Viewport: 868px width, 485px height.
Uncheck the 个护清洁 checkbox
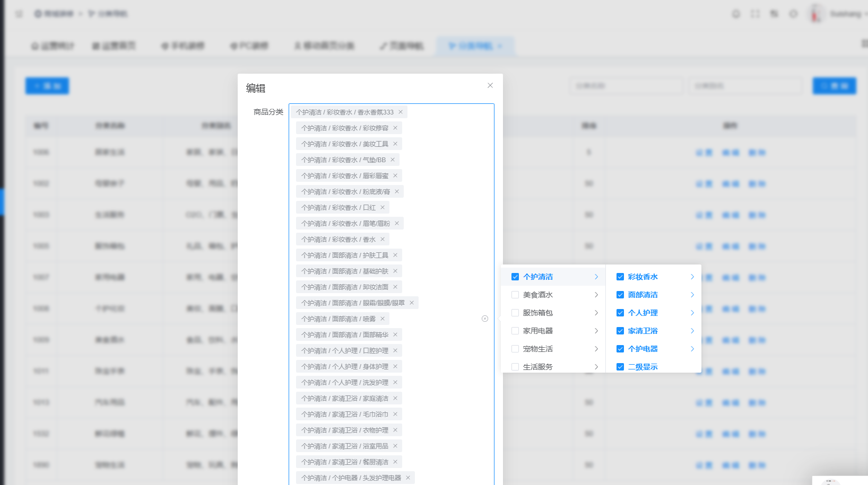[515, 277]
